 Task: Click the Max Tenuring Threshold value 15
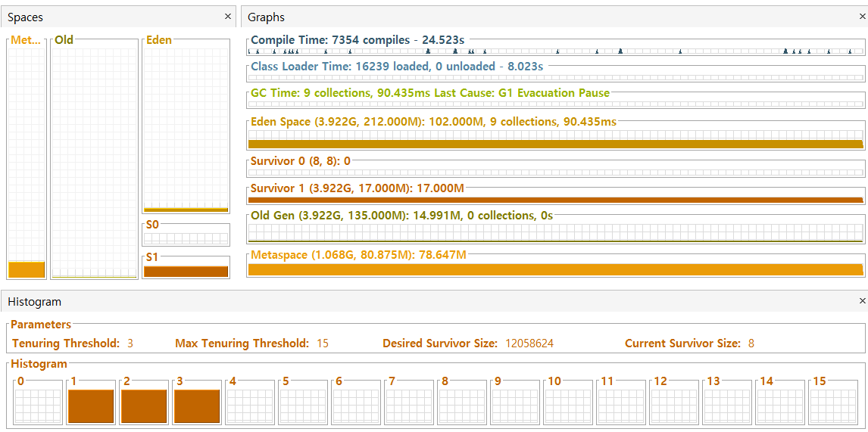coord(323,343)
